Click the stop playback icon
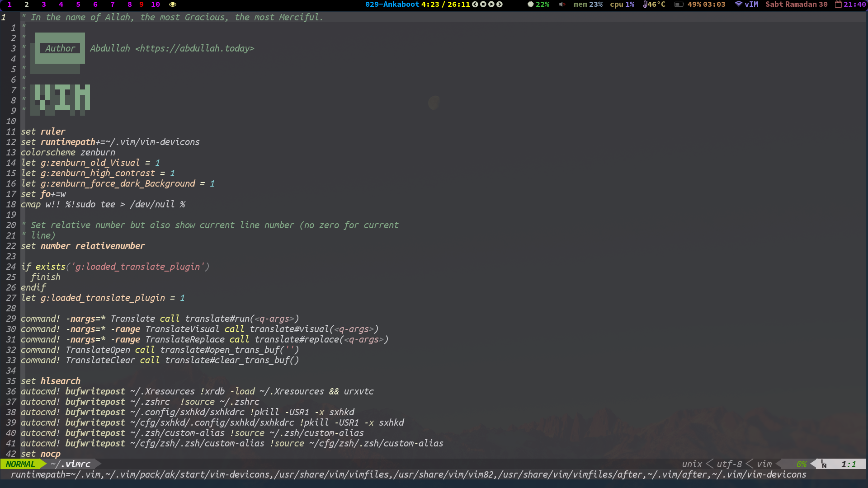 tap(483, 5)
